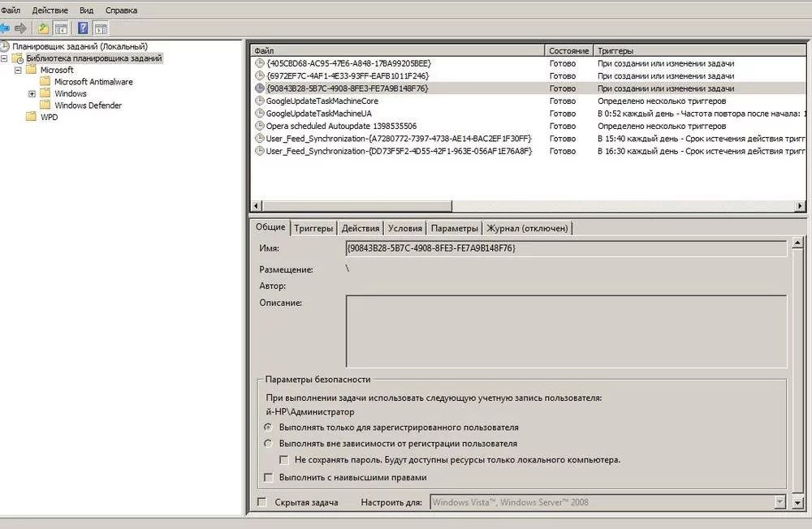
Task: Collapse the Microsoft tree node
Action: click(x=18, y=70)
